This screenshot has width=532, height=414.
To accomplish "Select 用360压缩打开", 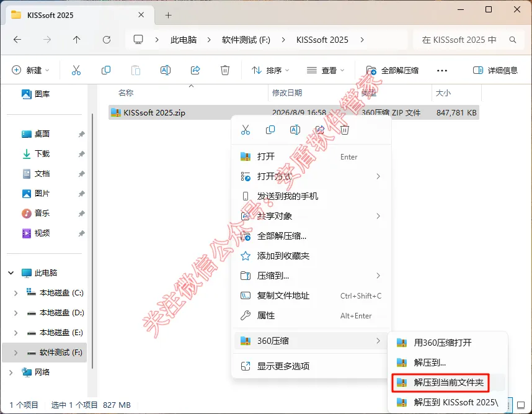I will pyautogui.click(x=448, y=343).
